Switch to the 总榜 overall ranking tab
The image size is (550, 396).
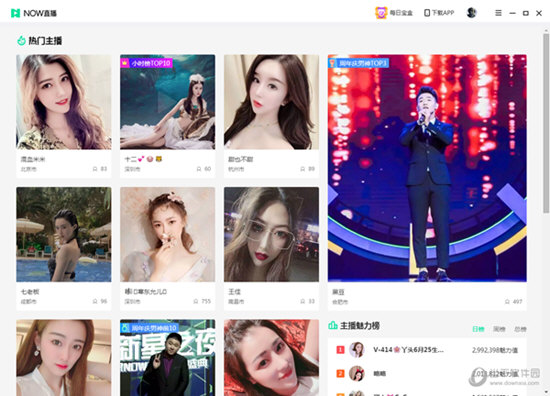point(520,329)
